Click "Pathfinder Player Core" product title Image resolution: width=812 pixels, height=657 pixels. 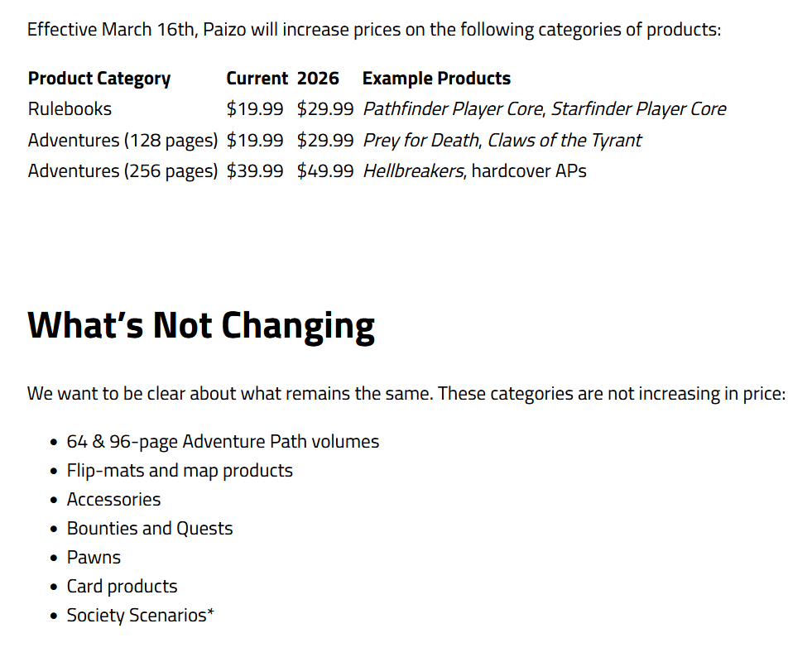[453, 109]
